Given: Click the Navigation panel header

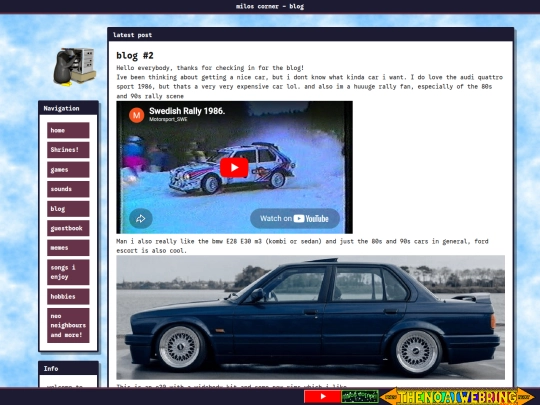Looking at the screenshot, I should (x=68, y=108).
